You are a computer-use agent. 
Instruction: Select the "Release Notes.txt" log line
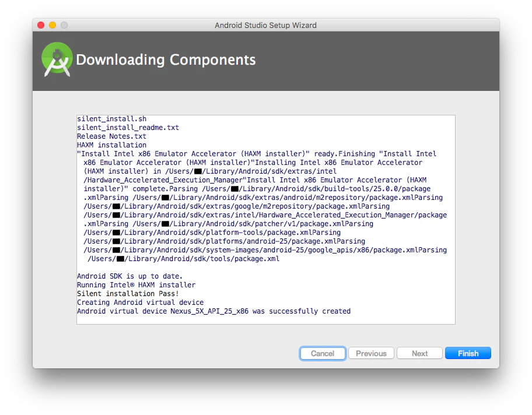pyautogui.click(x=111, y=136)
